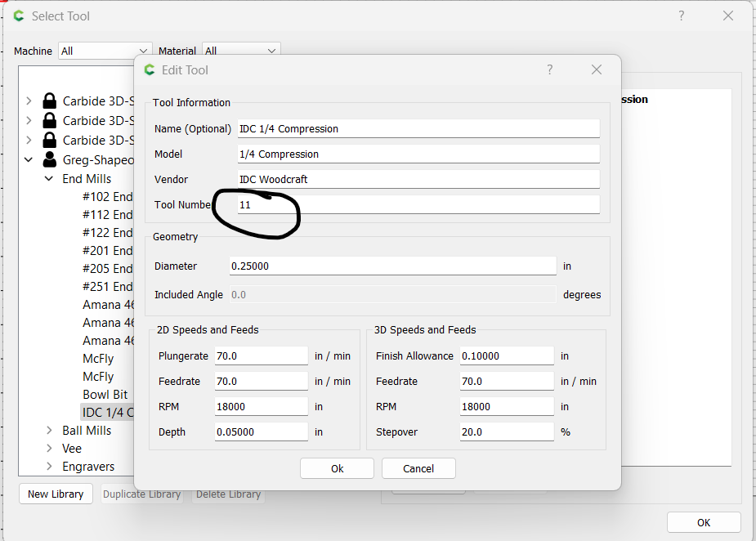The height and width of the screenshot is (541, 756).
Task: Click Carbide logo in Edit Tool title
Action: pos(150,70)
